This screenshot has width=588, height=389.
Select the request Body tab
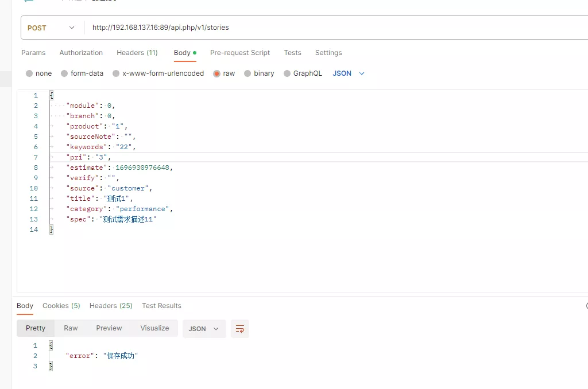tap(185, 53)
